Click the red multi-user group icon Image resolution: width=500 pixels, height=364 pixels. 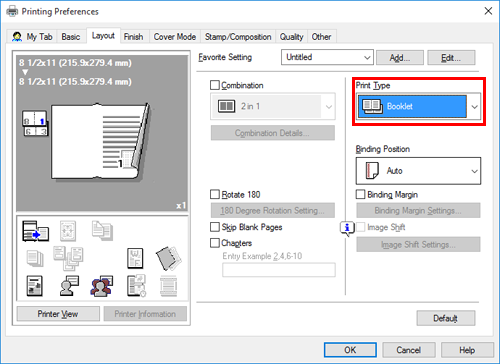pos(101,286)
